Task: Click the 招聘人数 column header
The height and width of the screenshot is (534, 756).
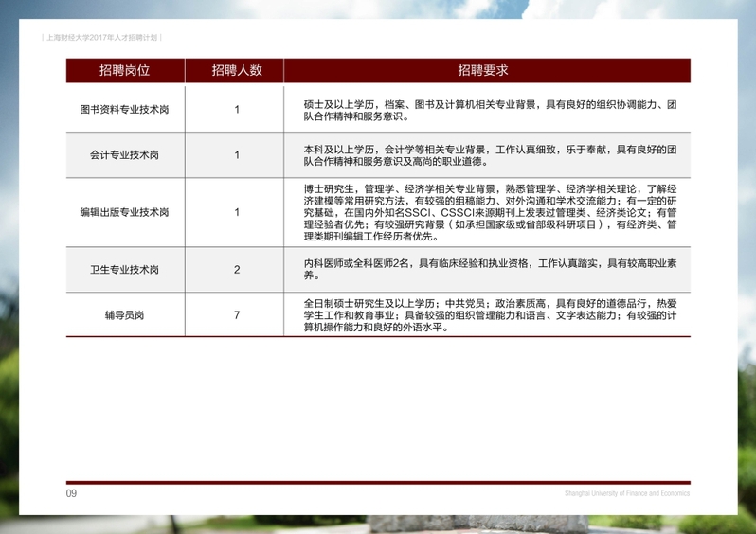Action: click(x=236, y=71)
